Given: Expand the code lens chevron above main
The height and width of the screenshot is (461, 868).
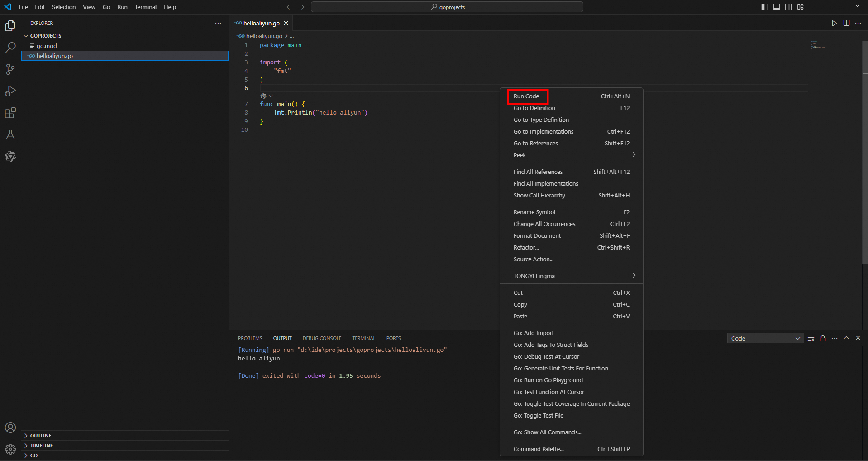Looking at the screenshot, I should [x=271, y=96].
